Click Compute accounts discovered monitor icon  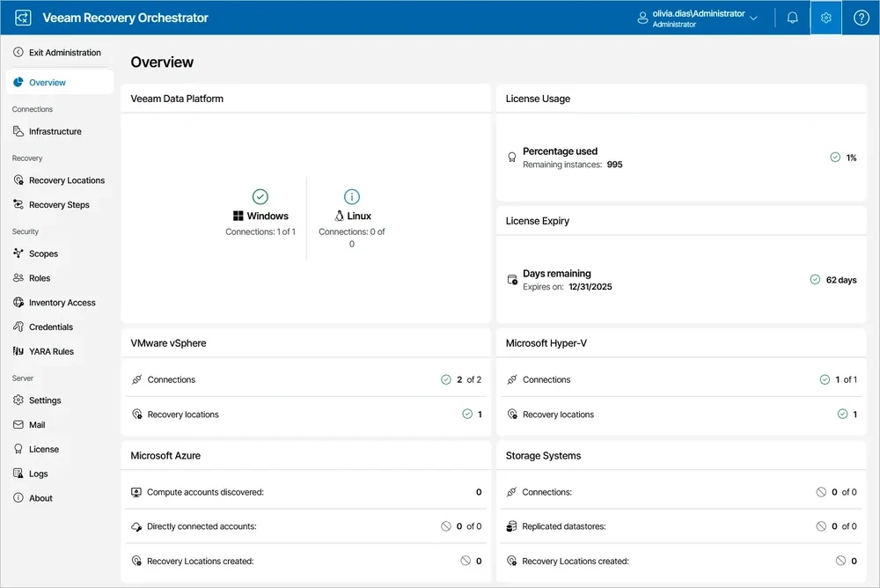tap(136, 492)
